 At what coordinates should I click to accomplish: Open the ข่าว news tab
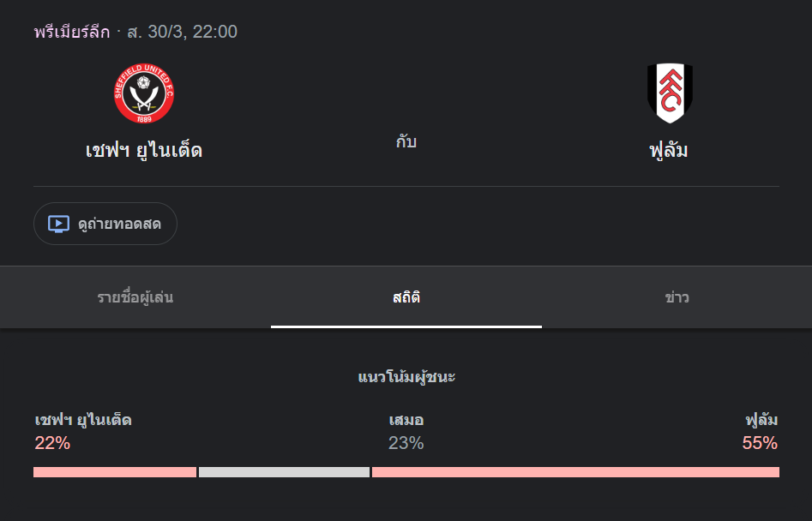tap(677, 297)
